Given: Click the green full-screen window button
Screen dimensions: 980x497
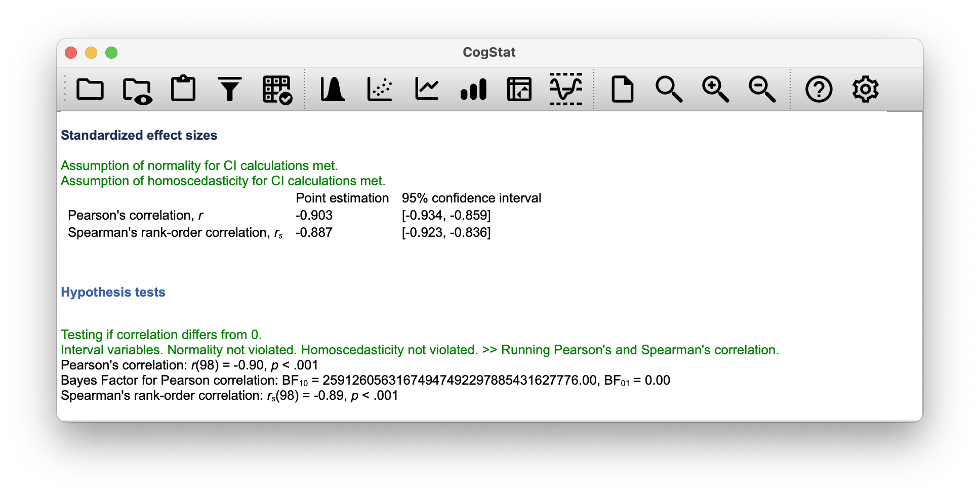Looking at the screenshot, I should click(111, 53).
